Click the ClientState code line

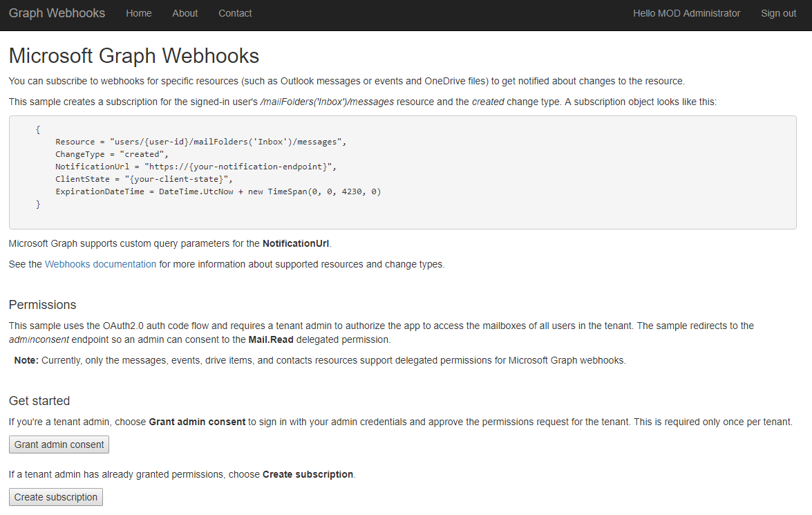(144, 179)
